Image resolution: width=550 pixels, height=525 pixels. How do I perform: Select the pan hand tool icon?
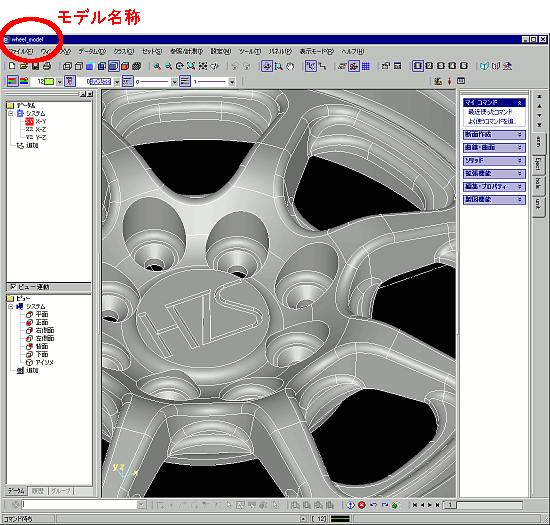pyautogui.click(x=290, y=66)
